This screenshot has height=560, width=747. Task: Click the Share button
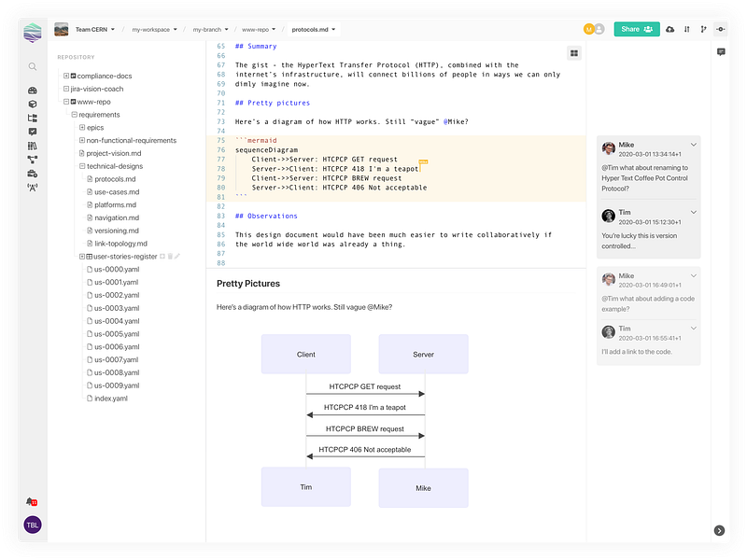[x=637, y=30]
